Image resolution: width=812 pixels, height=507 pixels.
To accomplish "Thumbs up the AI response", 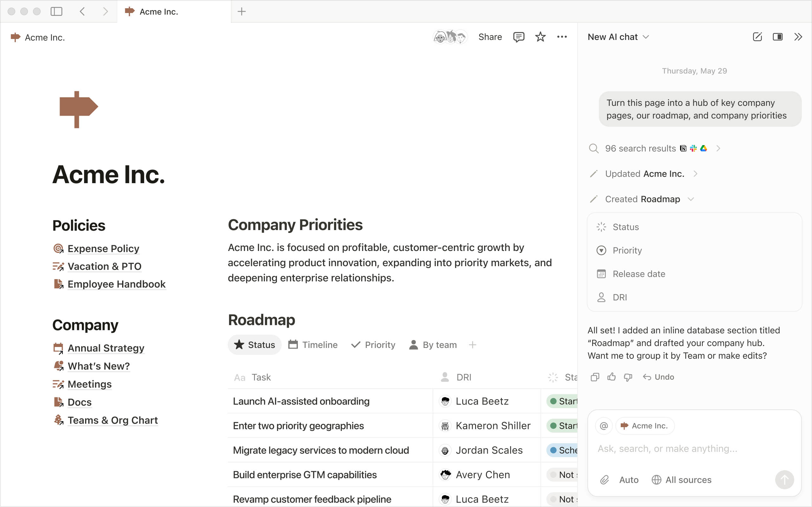I will [x=611, y=377].
